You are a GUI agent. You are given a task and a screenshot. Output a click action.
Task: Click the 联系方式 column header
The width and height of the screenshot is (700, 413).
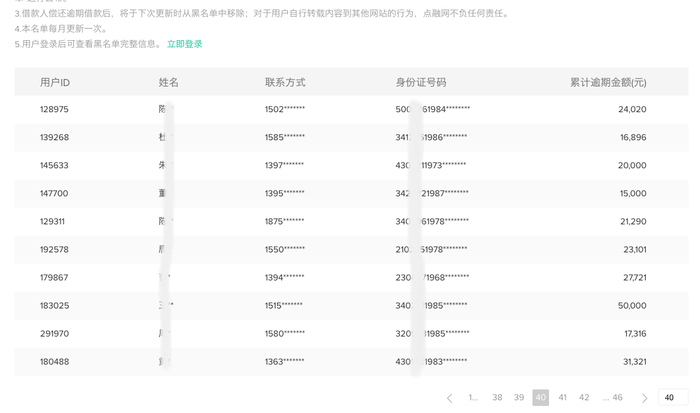[x=285, y=83]
